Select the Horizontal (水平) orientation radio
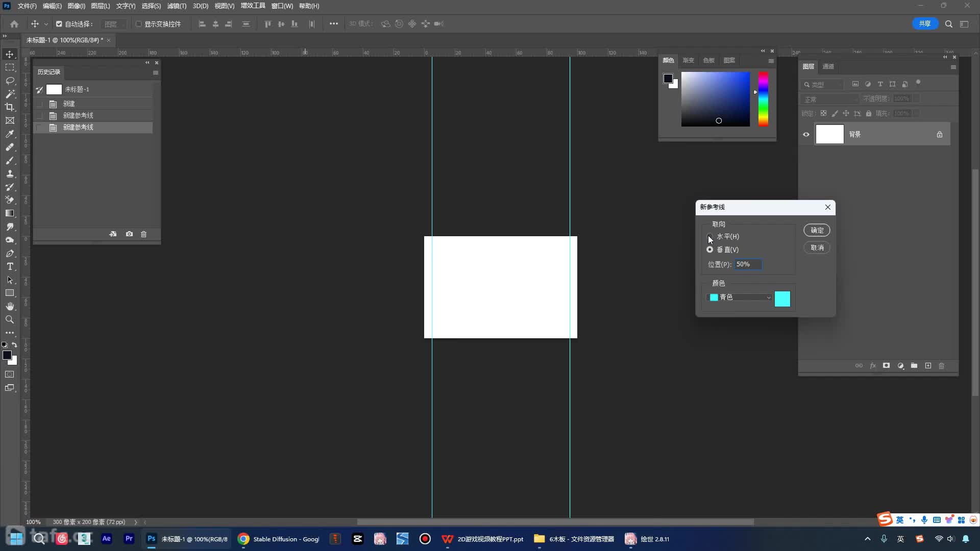The height and width of the screenshot is (551, 980). [x=709, y=236]
